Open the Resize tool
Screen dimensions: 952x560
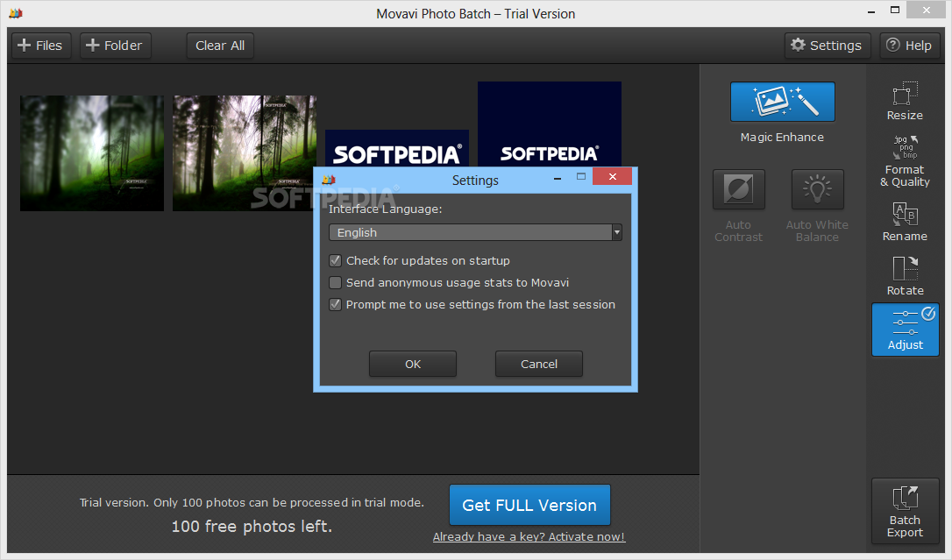[x=905, y=102]
